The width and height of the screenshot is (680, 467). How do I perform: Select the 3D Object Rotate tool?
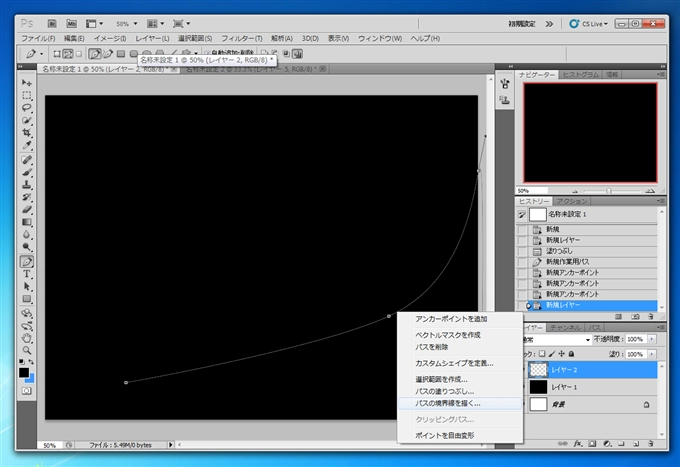tap(26, 313)
